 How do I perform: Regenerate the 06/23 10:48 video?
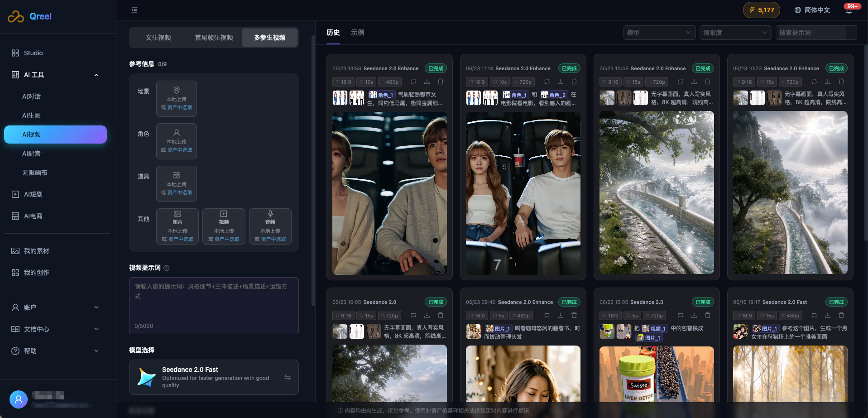point(680,82)
